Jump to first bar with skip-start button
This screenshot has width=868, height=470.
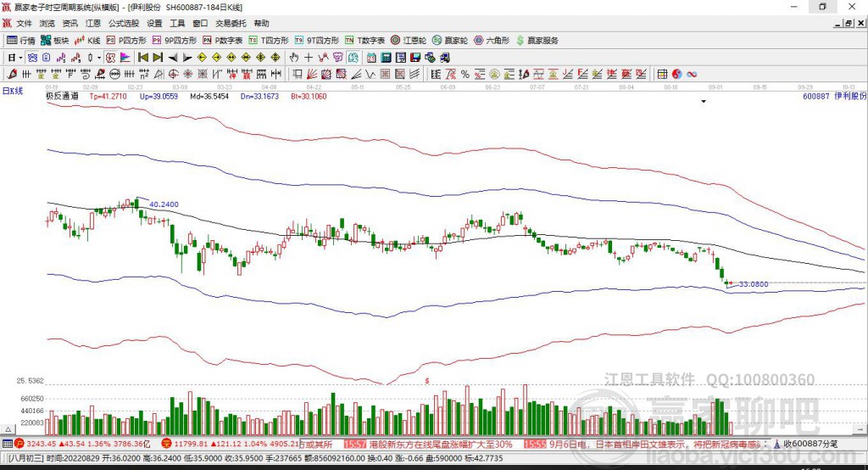point(143,58)
